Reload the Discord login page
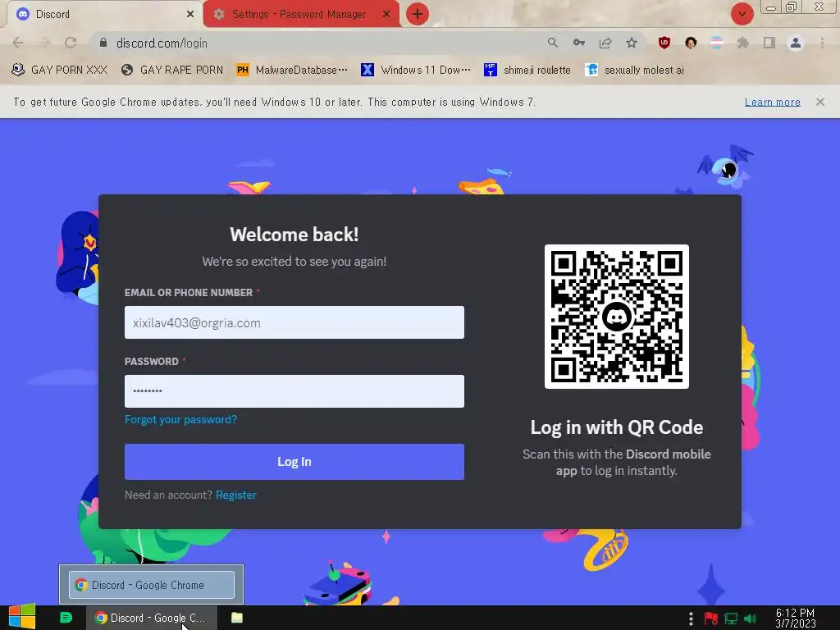The image size is (840, 630). pos(71,43)
